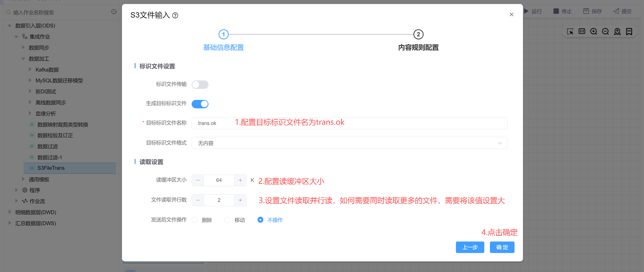Enable the 标识文件传输 switch
The width and height of the screenshot is (644, 272).
(x=200, y=84)
